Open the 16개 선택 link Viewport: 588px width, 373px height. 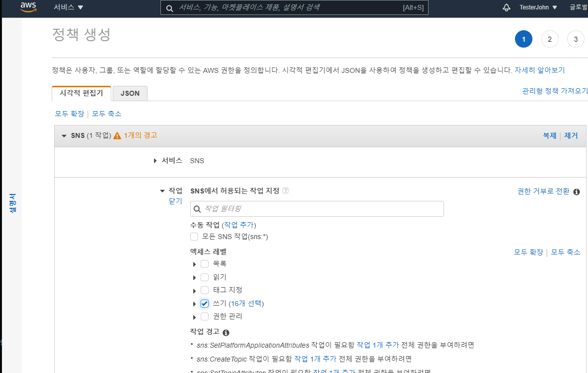coord(246,304)
